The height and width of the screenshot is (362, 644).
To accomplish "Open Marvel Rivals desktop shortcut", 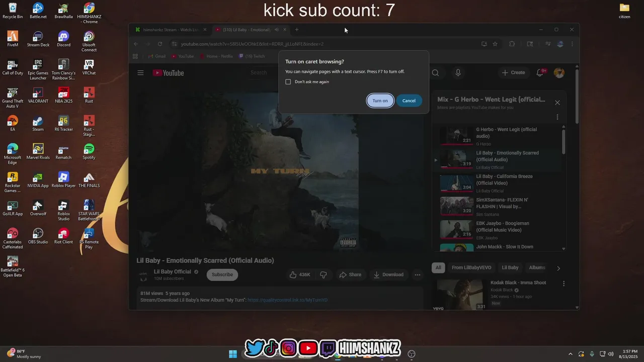I will pos(38,152).
